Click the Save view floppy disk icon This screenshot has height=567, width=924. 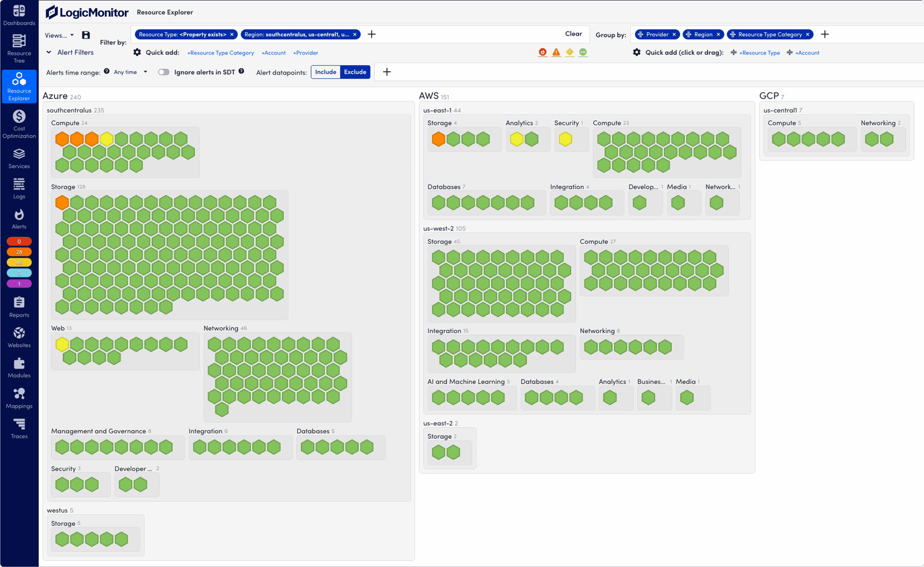pyautogui.click(x=86, y=35)
